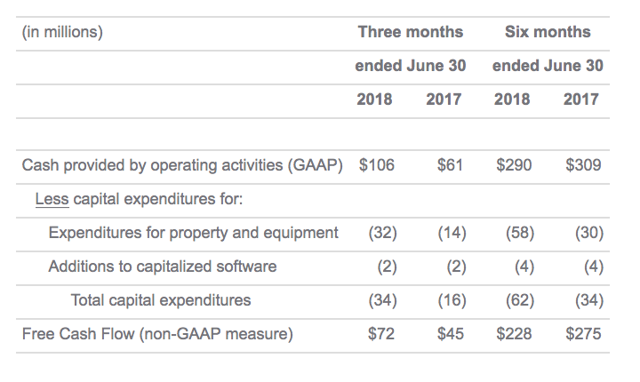Select 'Cash provided by operating activities (GAAP)' label
The width and height of the screenshot is (640, 382).
click(182, 165)
